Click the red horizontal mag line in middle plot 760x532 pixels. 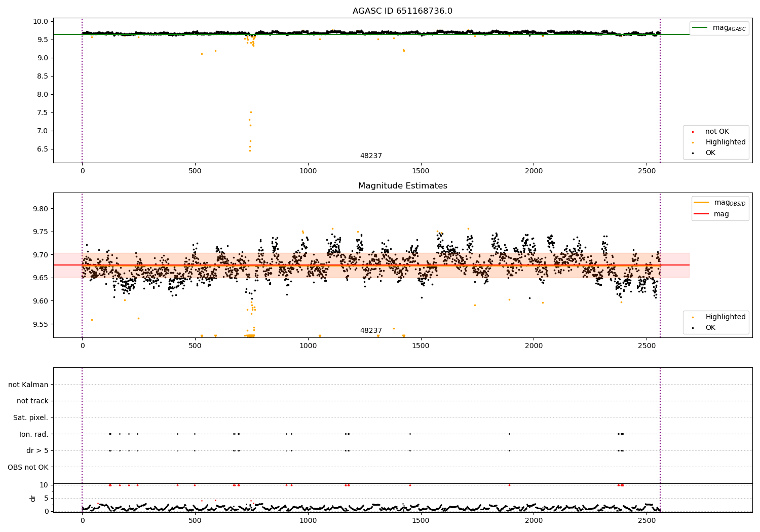click(371, 265)
